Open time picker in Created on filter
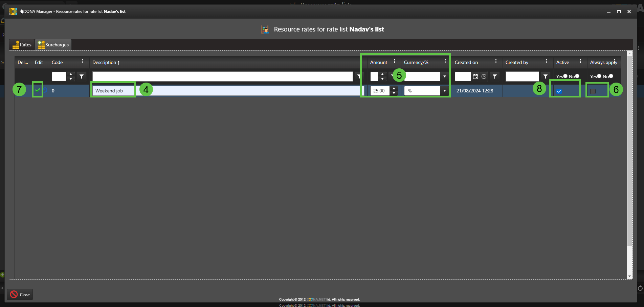 [484, 76]
